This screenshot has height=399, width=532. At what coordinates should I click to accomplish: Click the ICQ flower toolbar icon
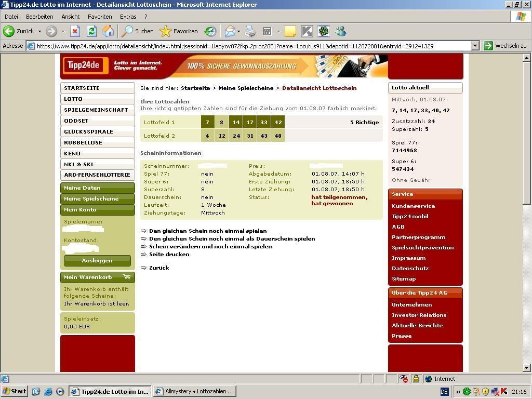pos(324,31)
